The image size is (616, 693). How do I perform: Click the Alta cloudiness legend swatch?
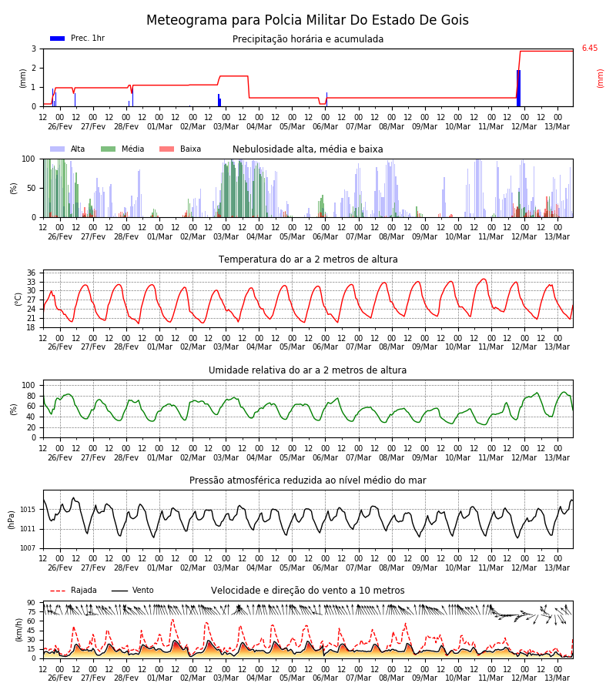point(58,149)
